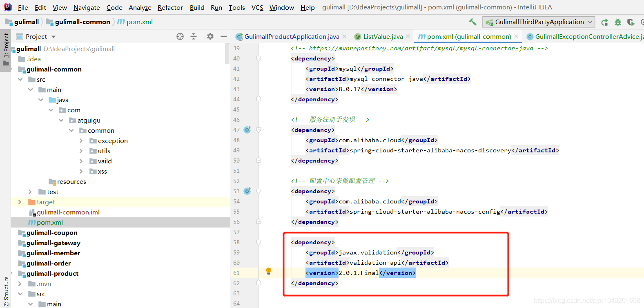
Task: Open the Tools menu
Action: pyautogui.click(x=237, y=7)
